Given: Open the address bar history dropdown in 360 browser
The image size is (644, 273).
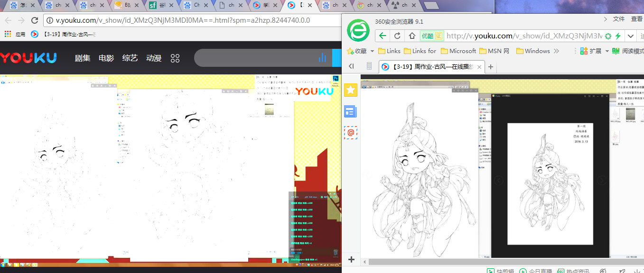Looking at the screenshot, I should (630, 36).
